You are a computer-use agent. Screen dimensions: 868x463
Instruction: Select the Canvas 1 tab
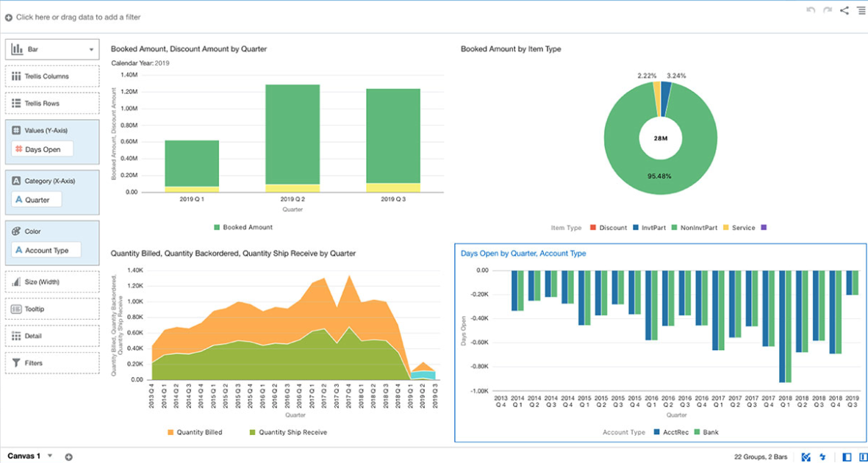(x=24, y=456)
